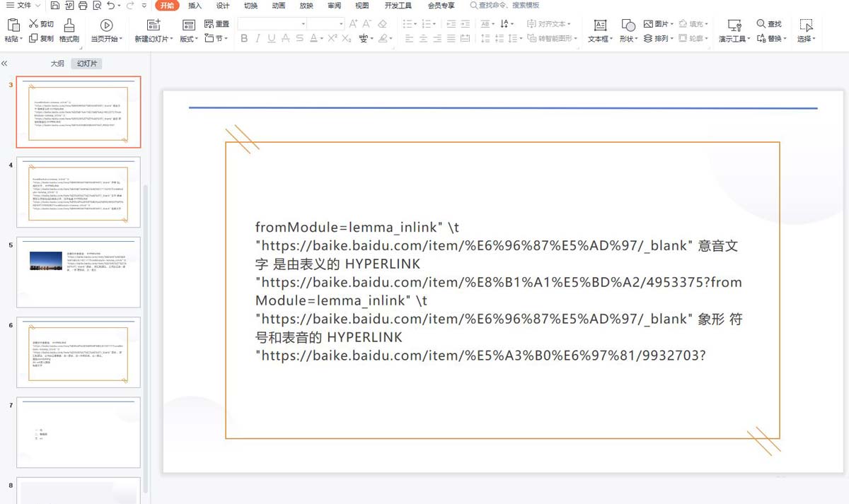Switch to the 开始 ribbon tab
The height and width of the screenshot is (504, 849).
(166, 6)
